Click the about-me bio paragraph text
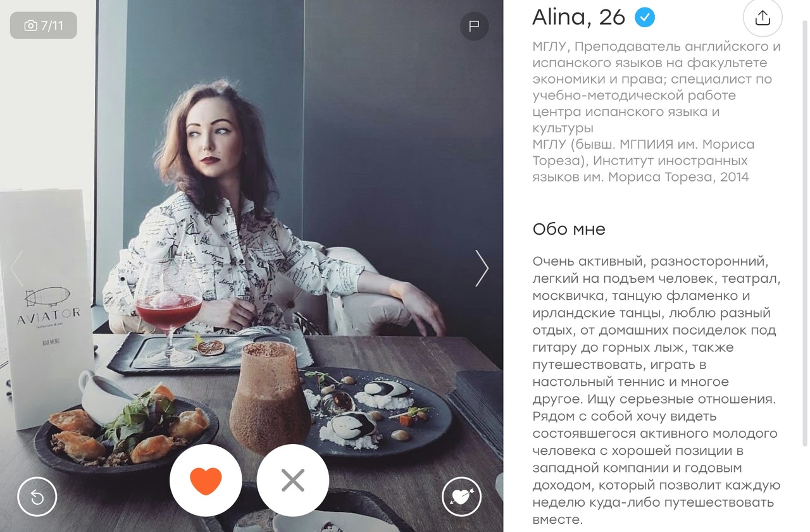 click(657, 390)
